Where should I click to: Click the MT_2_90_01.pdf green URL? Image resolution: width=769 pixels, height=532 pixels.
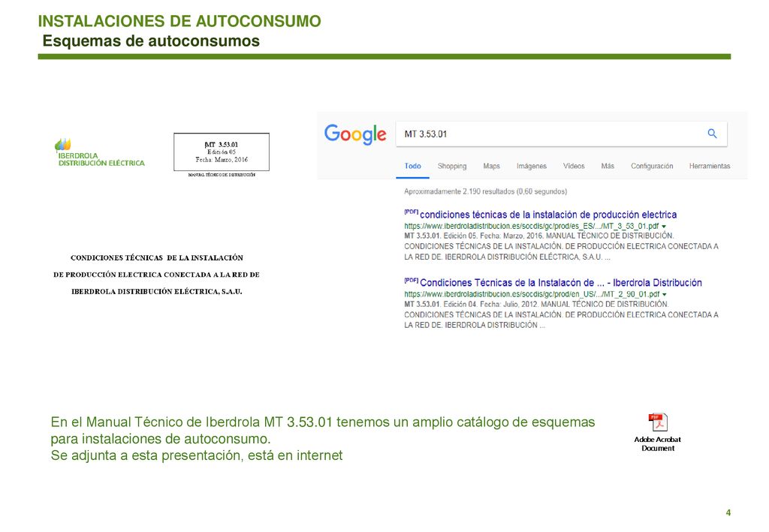point(532,294)
